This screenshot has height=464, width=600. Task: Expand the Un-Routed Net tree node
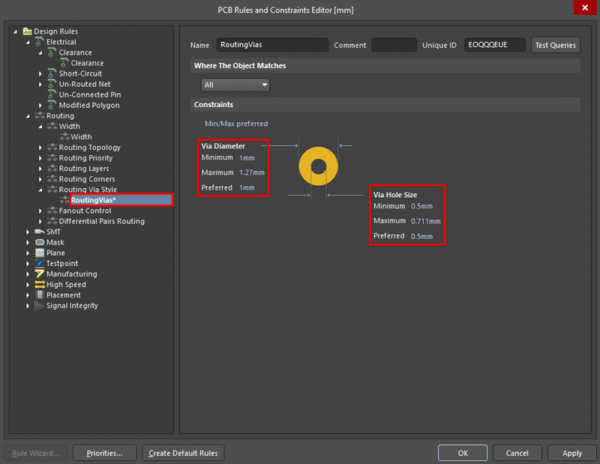pyautogui.click(x=40, y=84)
